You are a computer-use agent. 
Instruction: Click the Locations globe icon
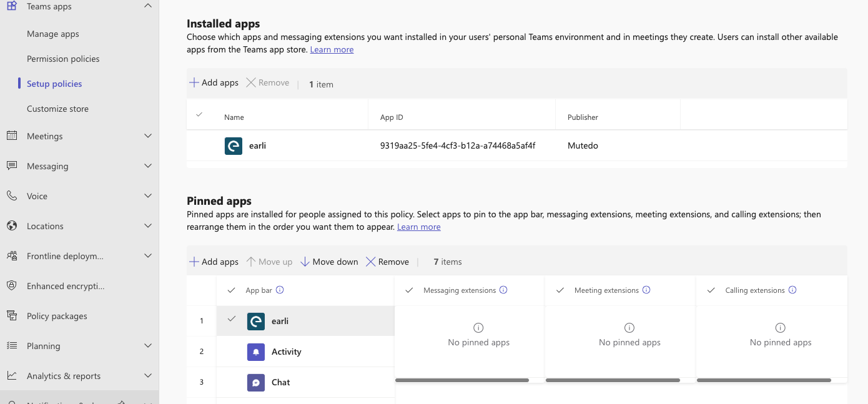(12, 226)
